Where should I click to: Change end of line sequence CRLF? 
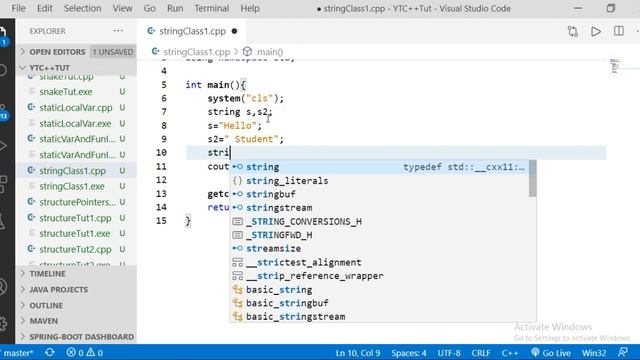[481, 353]
